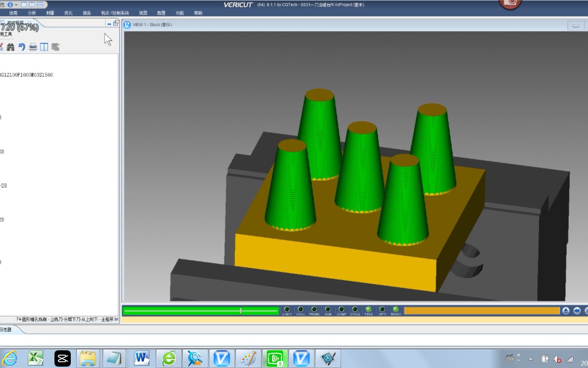This screenshot has width=588, height=368.
Task: Click the network signal tray icon
Action: click(570, 359)
